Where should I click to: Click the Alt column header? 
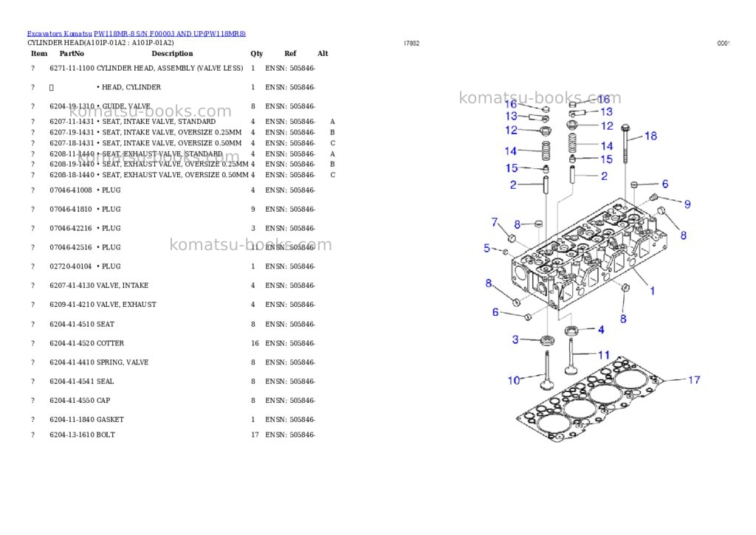(323, 53)
